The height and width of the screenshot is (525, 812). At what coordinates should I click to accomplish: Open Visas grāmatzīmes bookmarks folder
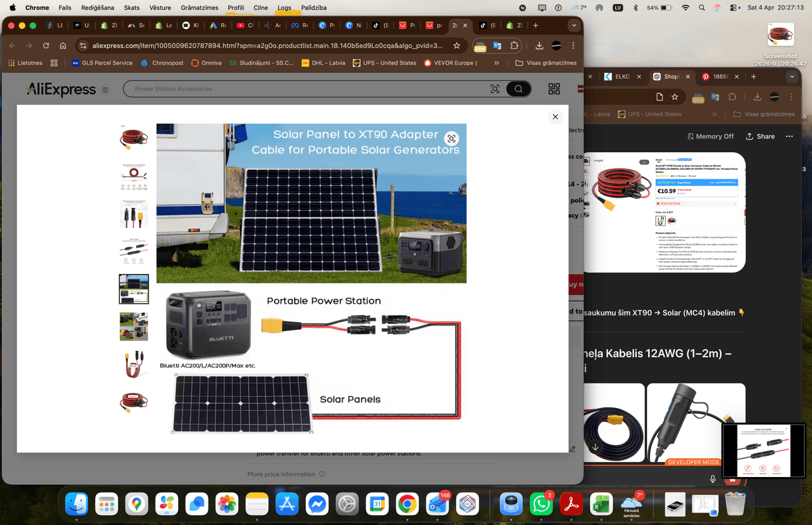546,63
